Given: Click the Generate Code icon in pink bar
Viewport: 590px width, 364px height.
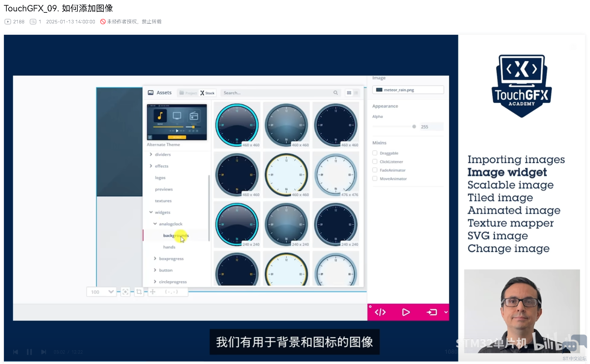Looking at the screenshot, I should coord(380,312).
